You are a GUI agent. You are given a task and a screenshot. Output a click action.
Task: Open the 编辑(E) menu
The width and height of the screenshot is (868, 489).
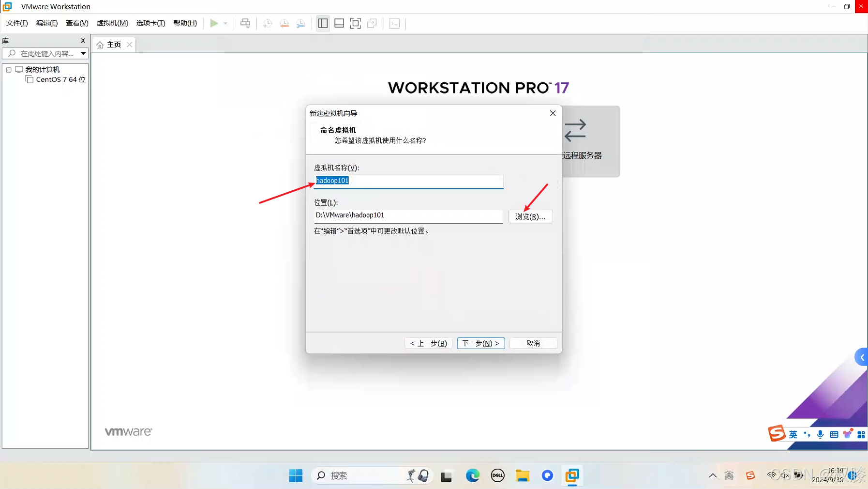coord(47,23)
